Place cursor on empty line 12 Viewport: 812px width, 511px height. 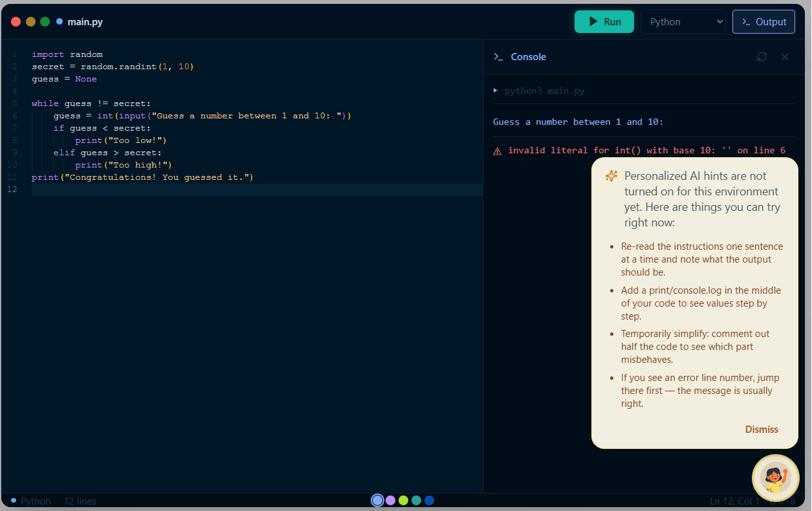pos(256,190)
